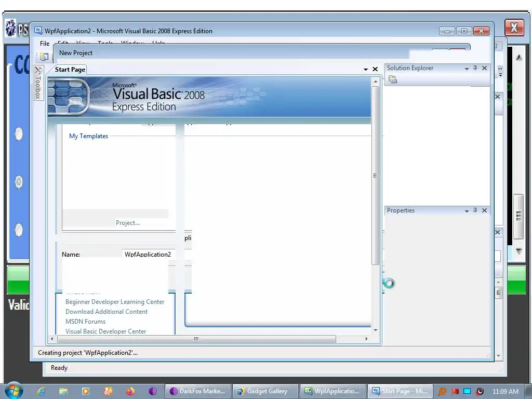Viewport: 532px width, 399px height.
Task: Open the MSDN Forums link
Action: coord(86,321)
